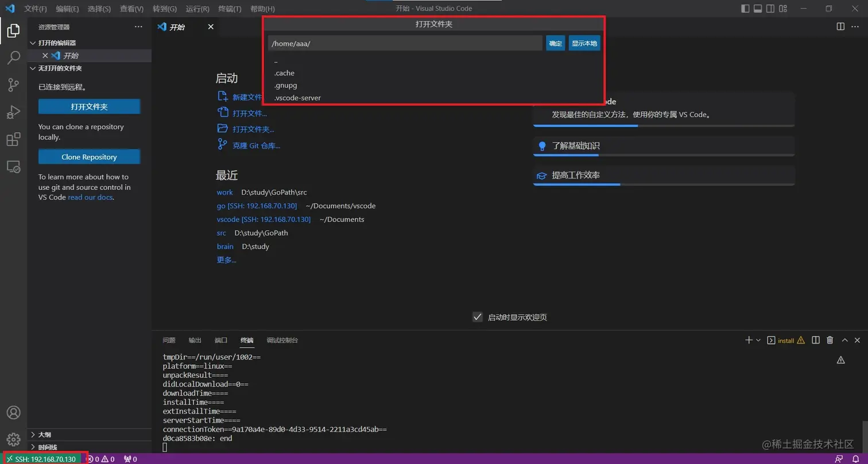Close the bottom panel

[x=857, y=340]
